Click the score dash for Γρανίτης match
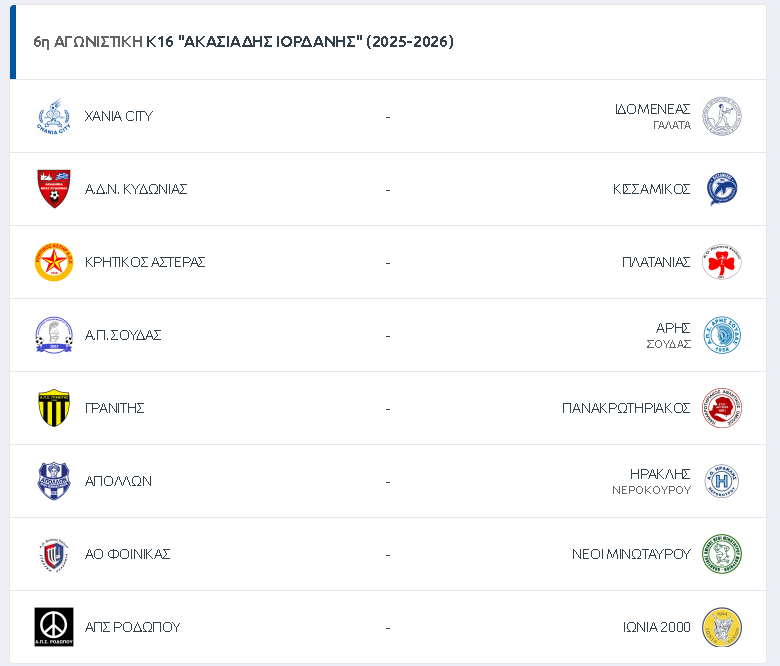The width and height of the screenshot is (780, 666). (388, 408)
